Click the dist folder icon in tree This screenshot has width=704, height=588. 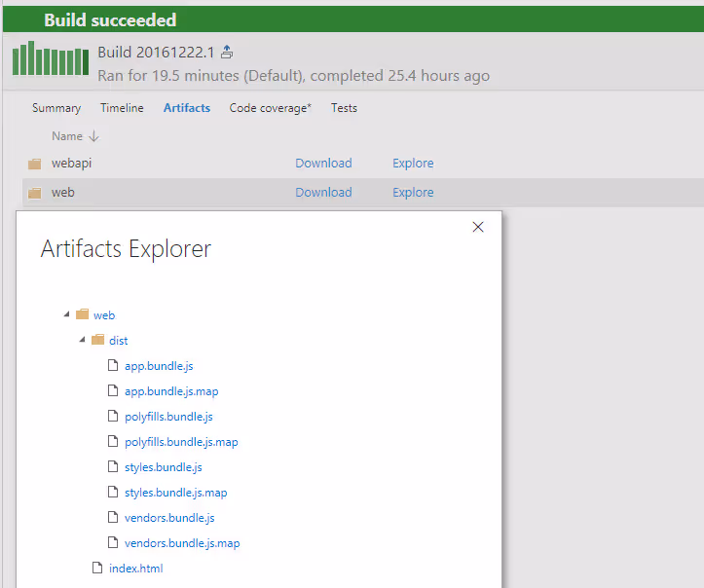[x=98, y=340]
